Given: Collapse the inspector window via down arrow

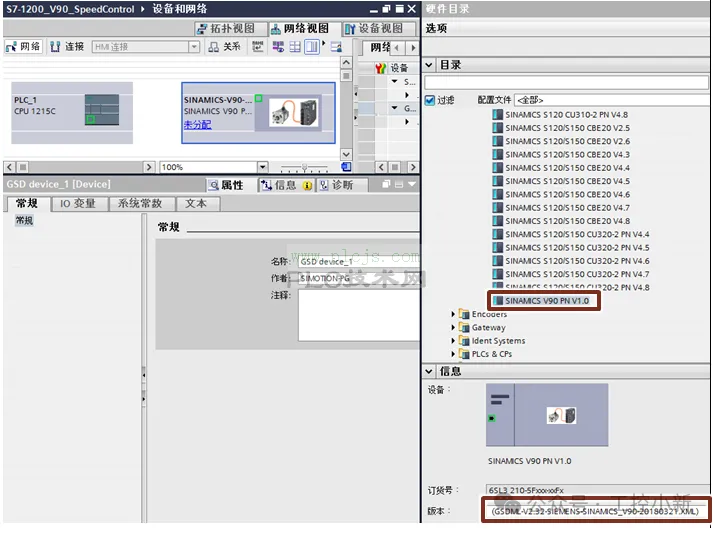Looking at the screenshot, I should pos(412,184).
